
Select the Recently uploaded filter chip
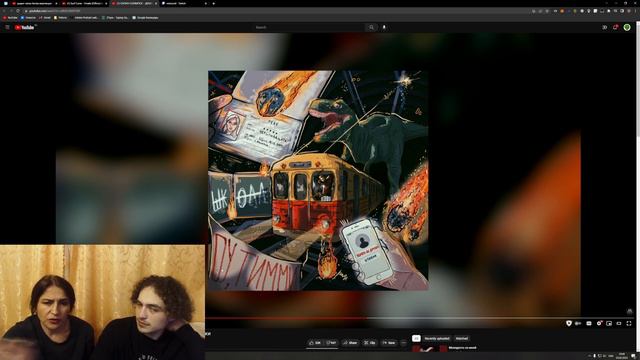(x=437, y=338)
